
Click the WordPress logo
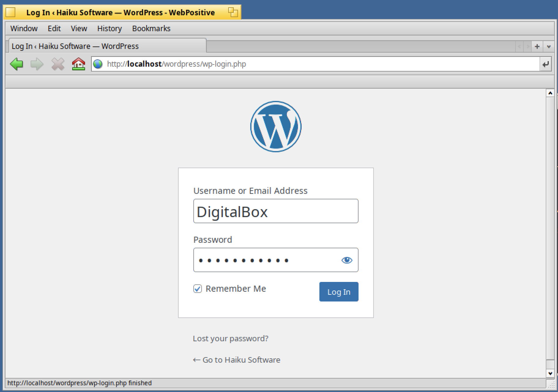(x=276, y=126)
